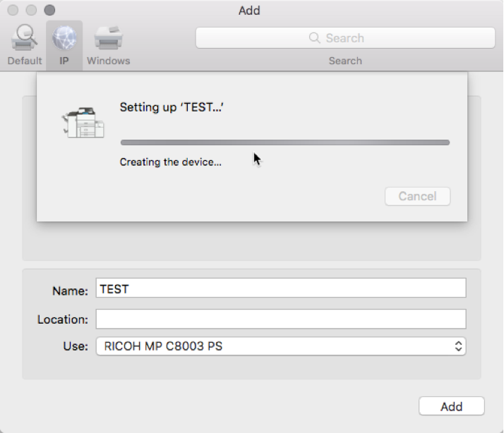504x433 pixels.
Task: Click the Name: label
Action: click(x=70, y=291)
